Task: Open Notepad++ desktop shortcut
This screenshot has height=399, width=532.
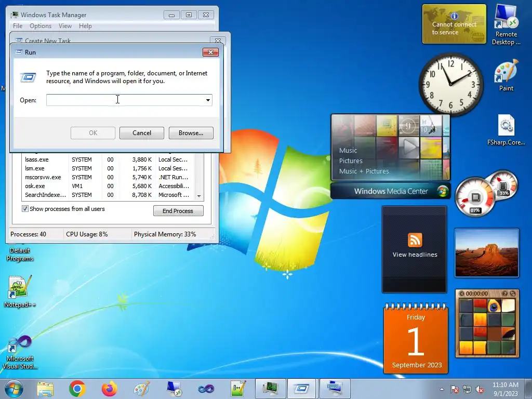Action: point(20,291)
